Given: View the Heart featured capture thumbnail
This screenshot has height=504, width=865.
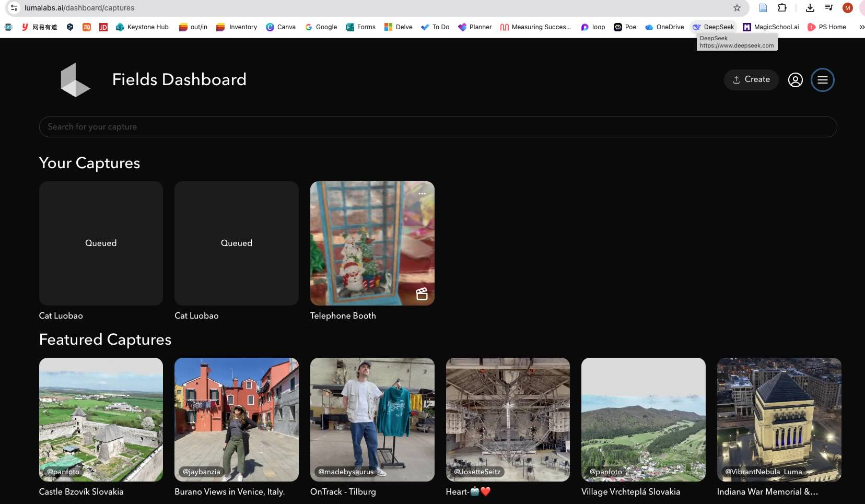Looking at the screenshot, I should point(508,419).
